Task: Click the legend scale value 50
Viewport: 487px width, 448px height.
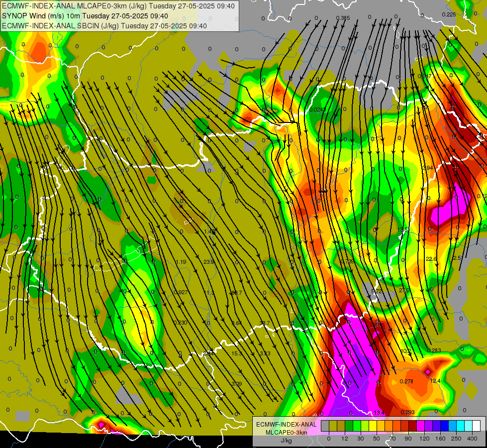Action: click(377, 439)
